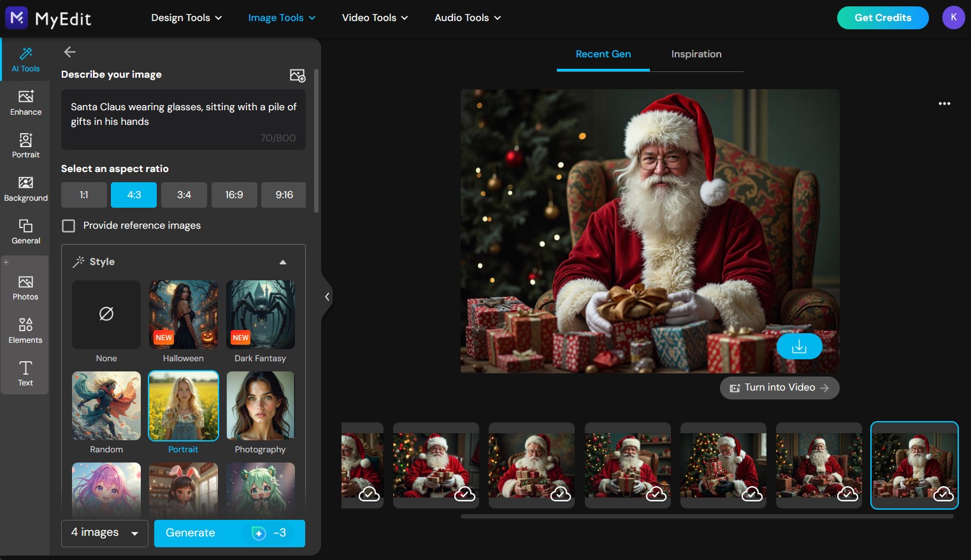The width and height of the screenshot is (971, 560).
Task: Open the 4 images count dropdown
Action: pos(104,533)
